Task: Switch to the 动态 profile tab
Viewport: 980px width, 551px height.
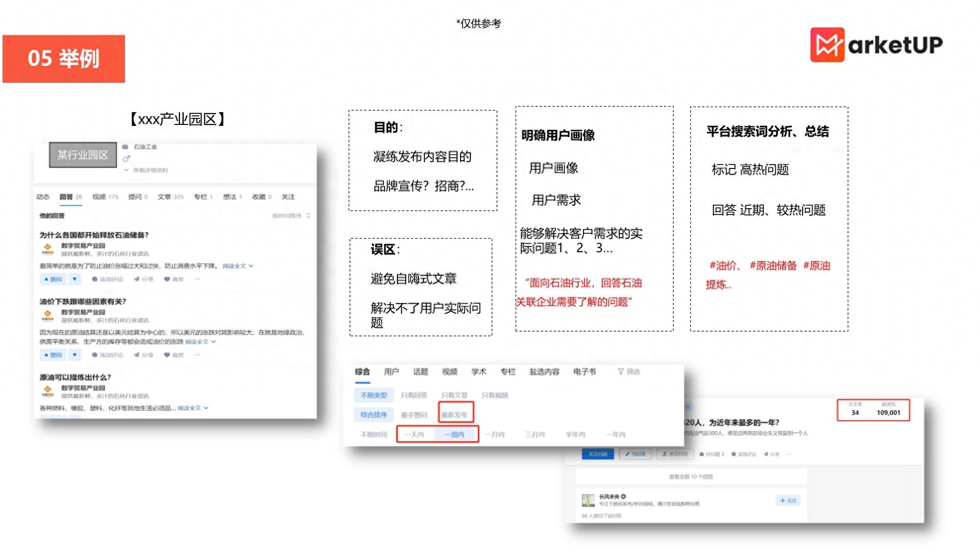Action: point(43,197)
